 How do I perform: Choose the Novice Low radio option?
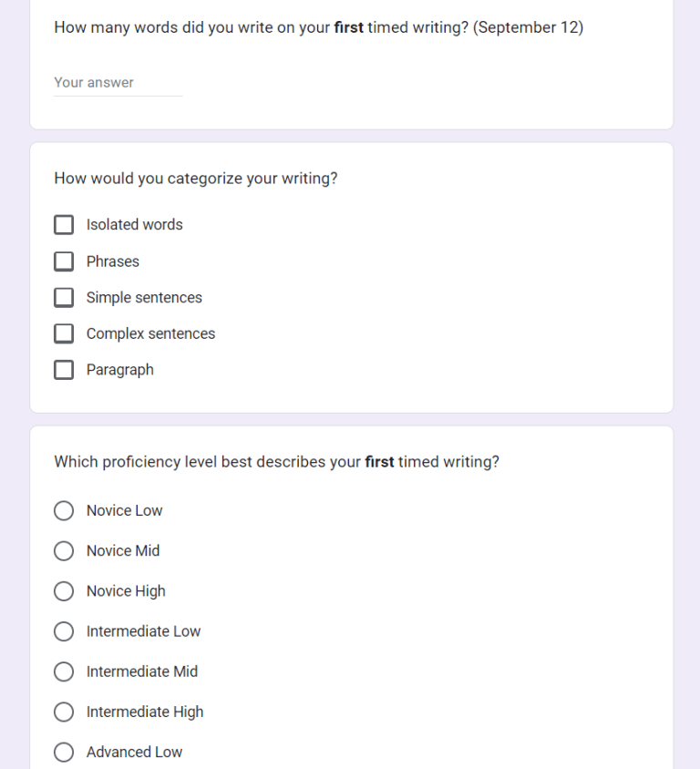64,511
